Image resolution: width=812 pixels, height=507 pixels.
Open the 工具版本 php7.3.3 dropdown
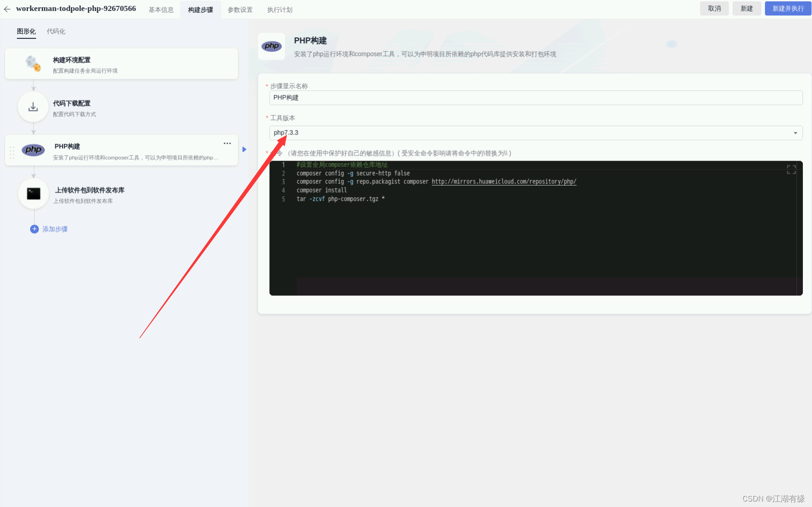(536, 133)
